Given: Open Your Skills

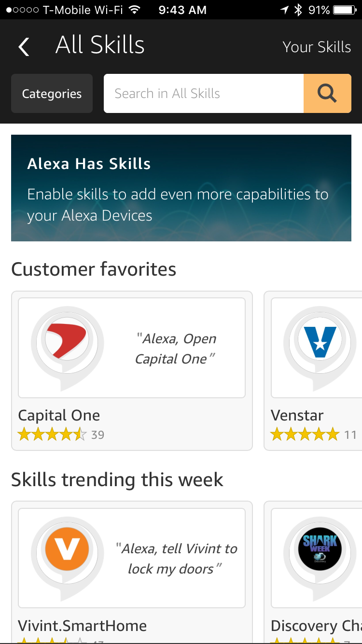Looking at the screenshot, I should (317, 46).
